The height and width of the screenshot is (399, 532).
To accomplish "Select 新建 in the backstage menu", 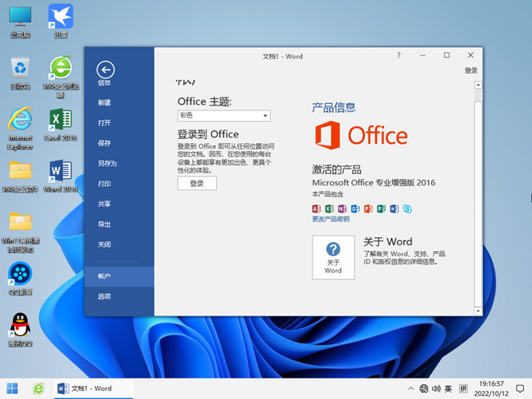I will pos(104,102).
